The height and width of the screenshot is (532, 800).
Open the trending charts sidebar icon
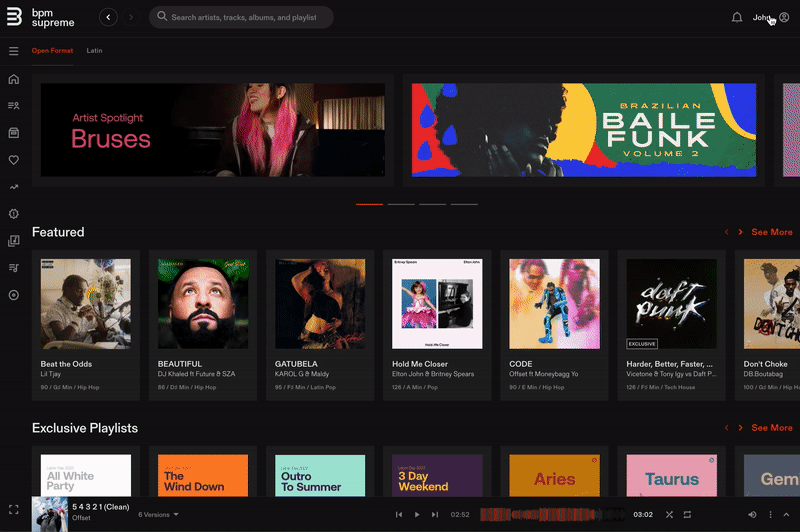[14, 187]
